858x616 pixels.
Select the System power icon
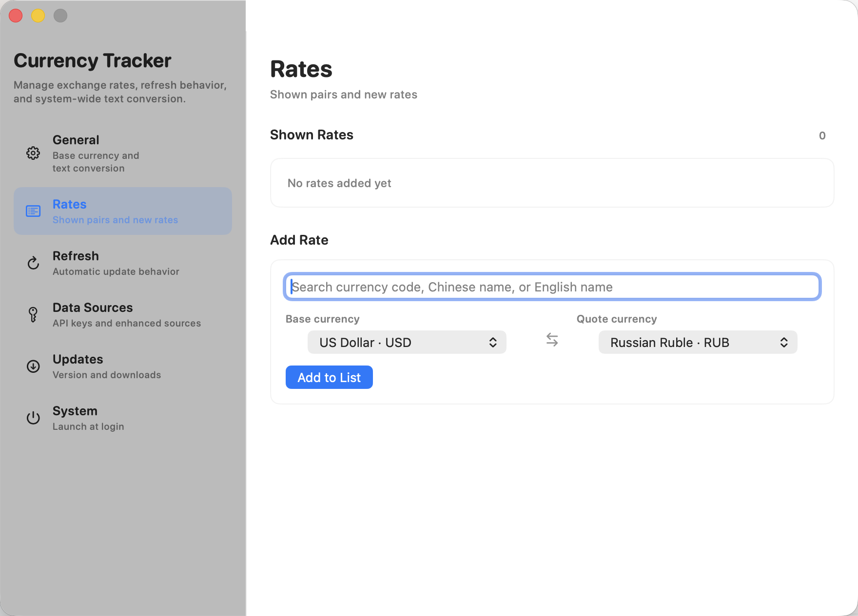pos(33,418)
